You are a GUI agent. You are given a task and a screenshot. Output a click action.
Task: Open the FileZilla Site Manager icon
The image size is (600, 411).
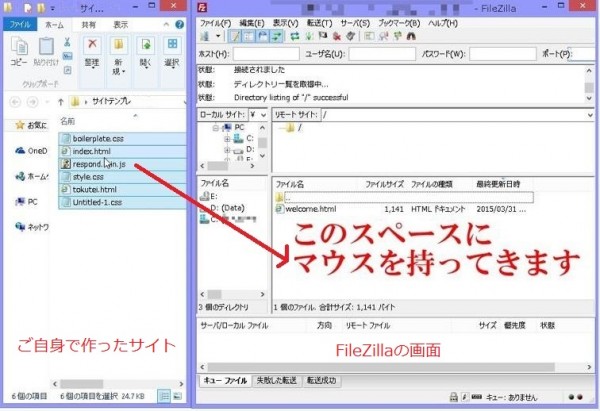pos(205,36)
